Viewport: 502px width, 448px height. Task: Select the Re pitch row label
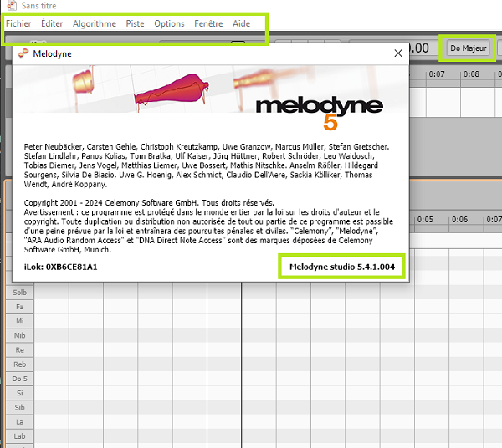pyautogui.click(x=19, y=350)
